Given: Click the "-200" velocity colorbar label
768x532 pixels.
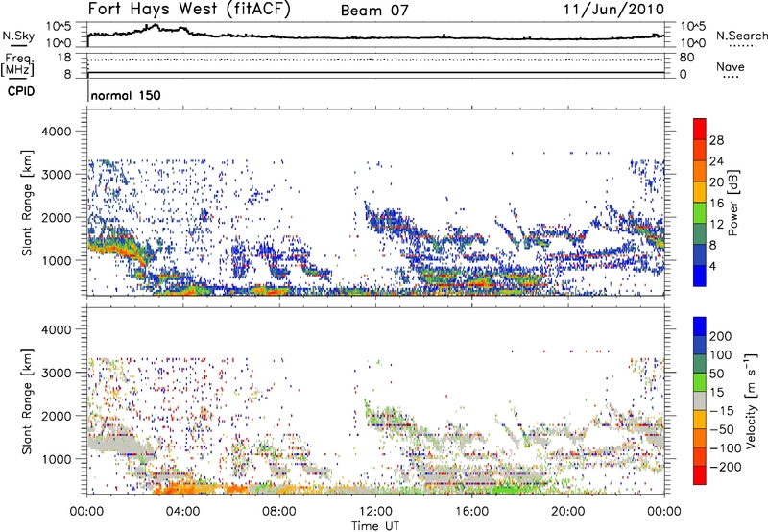Looking at the screenshot, I should [x=724, y=467].
